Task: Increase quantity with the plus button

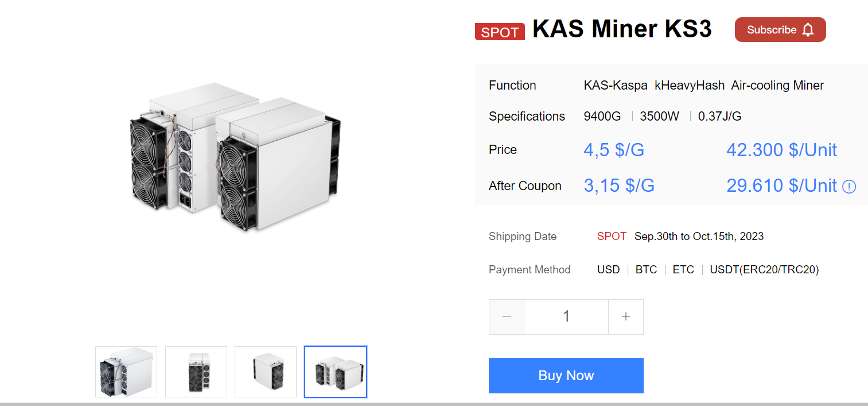Action: point(626,316)
